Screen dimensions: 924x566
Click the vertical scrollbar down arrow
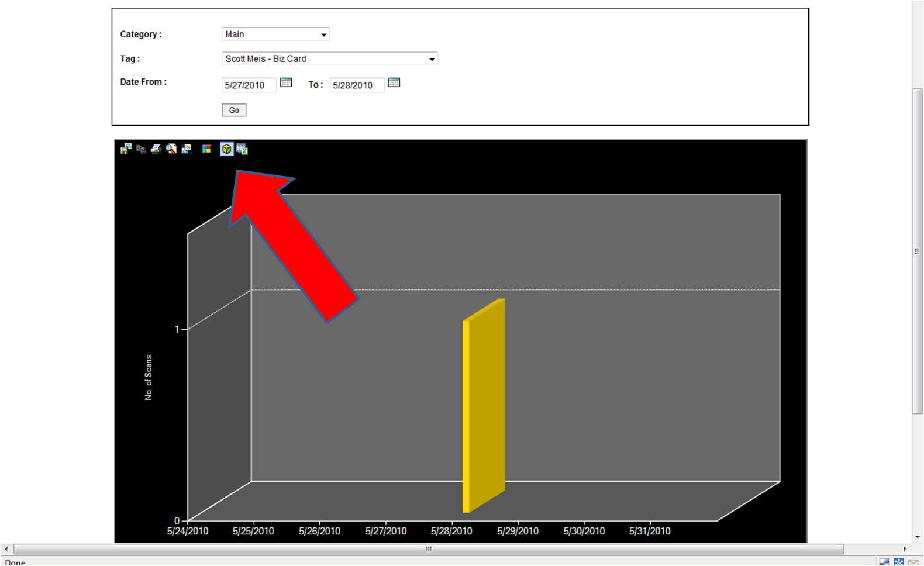pos(918,537)
